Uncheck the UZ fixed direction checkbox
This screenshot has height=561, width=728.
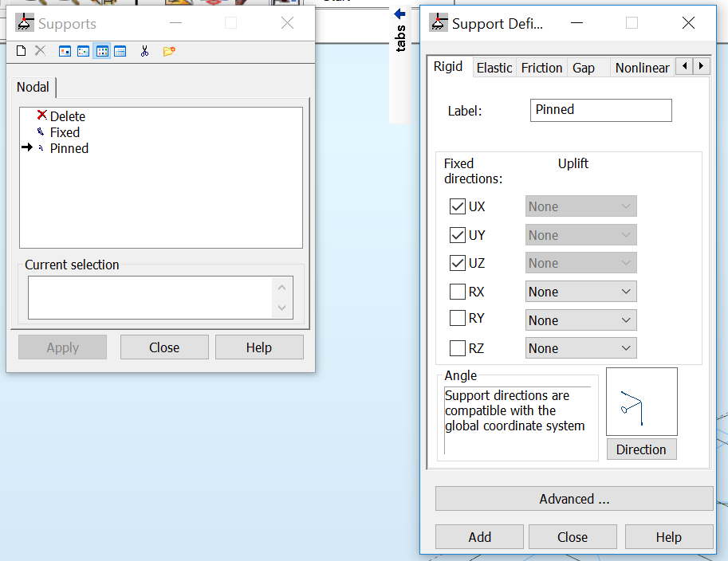pyautogui.click(x=458, y=263)
